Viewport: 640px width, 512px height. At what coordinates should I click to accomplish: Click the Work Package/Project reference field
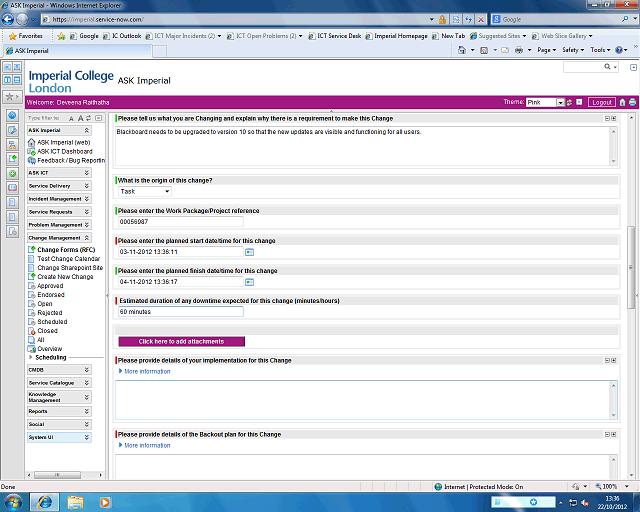point(180,222)
